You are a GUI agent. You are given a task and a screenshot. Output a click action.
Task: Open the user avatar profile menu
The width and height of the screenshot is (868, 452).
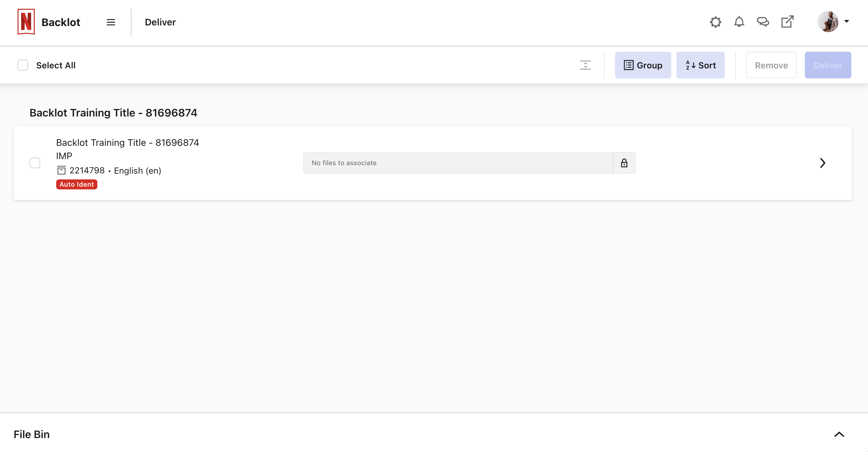coord(828,21)
